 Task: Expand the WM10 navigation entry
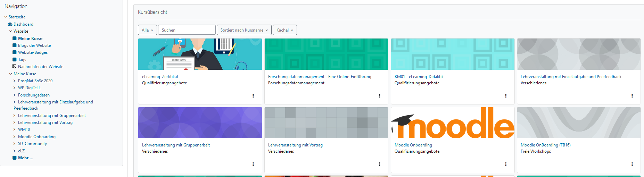pyautogui.click(x=14, y=129)
